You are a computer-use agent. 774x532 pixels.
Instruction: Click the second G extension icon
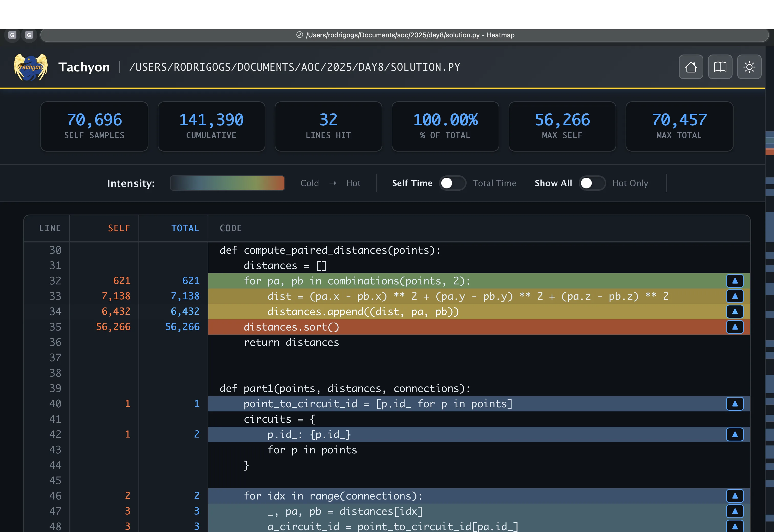[29, 35]
